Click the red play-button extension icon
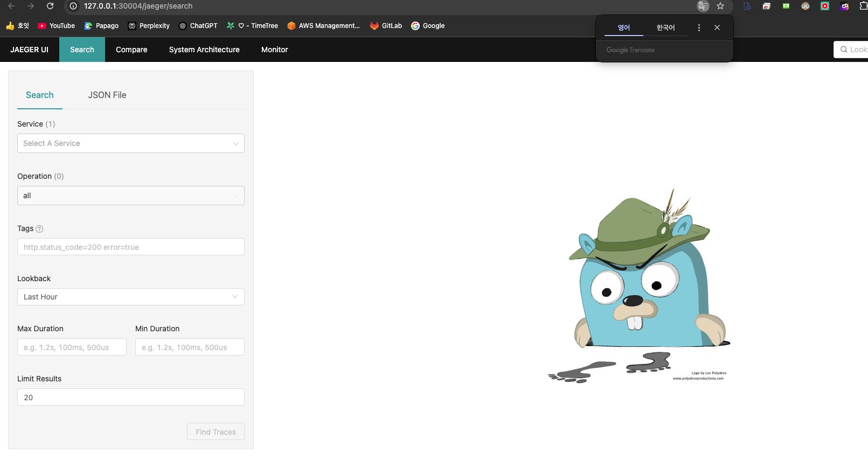 (x=825, y=6)
